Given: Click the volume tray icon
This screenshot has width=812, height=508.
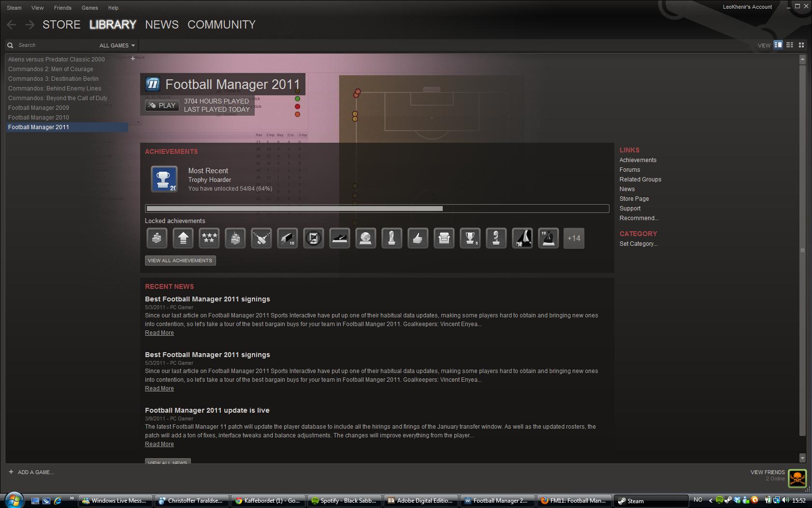Looking at the screenshot, I should (x=785, y=500).
